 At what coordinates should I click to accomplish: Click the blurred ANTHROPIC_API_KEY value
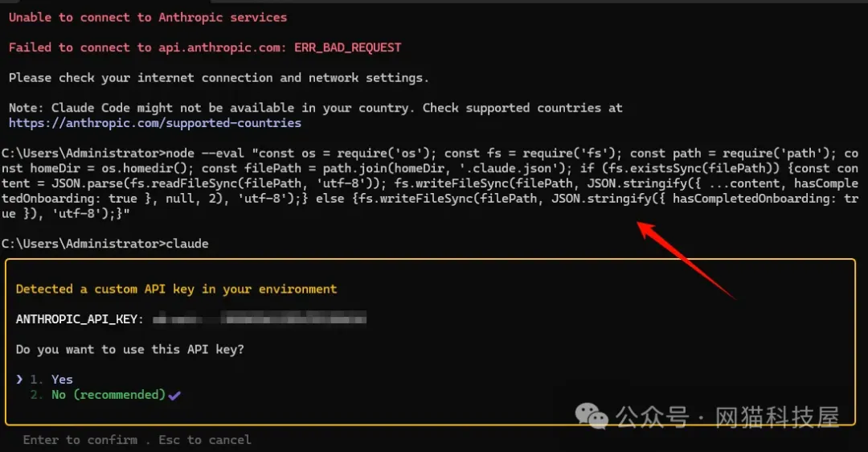(x=259, y=319)
